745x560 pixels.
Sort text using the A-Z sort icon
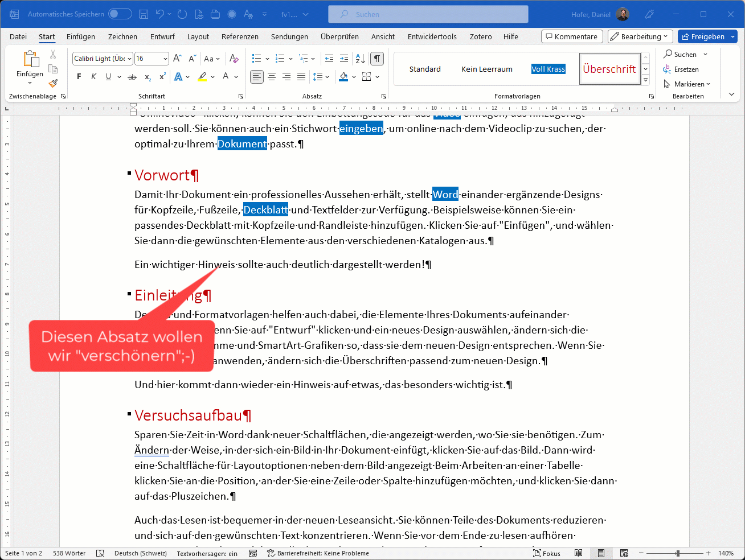coord(360,59)
